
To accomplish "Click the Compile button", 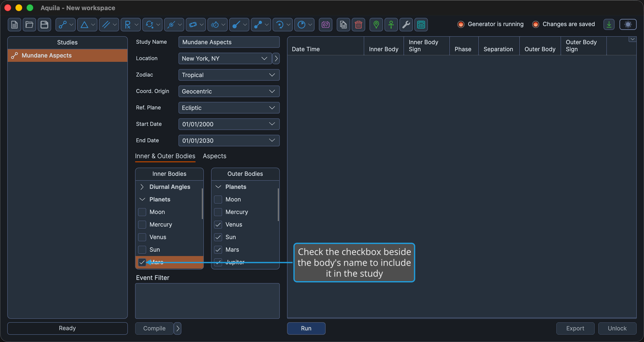I will pos(154,328).
